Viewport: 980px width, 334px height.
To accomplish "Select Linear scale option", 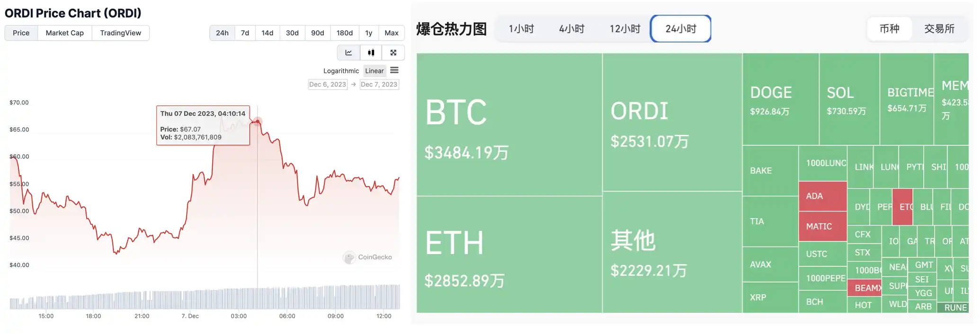I will tap(374, 71).
